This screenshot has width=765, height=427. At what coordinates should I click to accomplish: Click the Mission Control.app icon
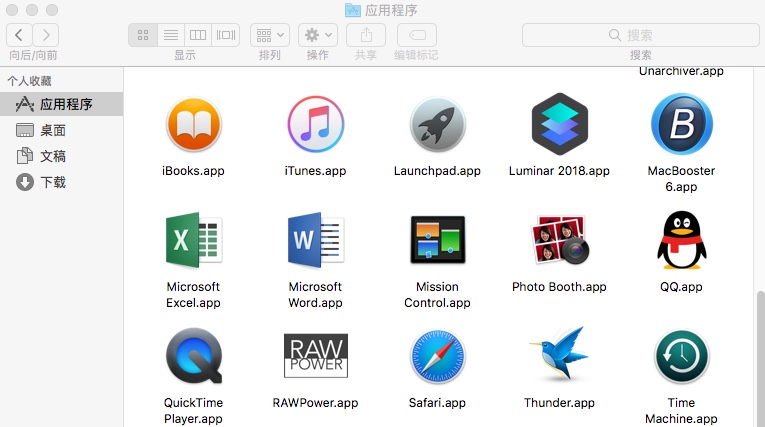coord(438,240)
